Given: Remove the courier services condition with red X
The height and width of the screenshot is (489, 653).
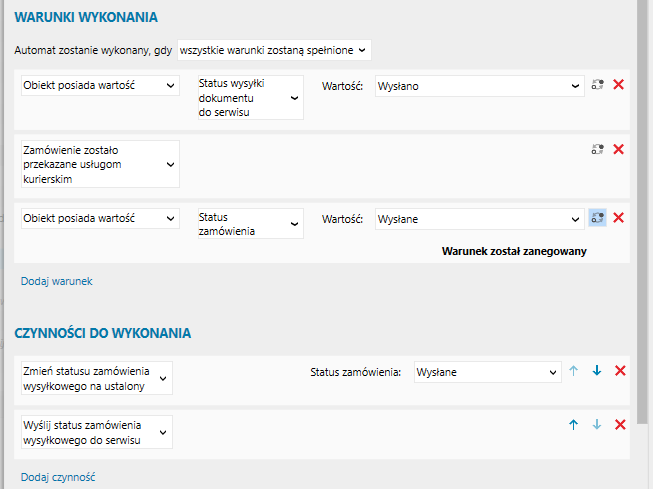Looking at the screenshot, I should (618, 149).
